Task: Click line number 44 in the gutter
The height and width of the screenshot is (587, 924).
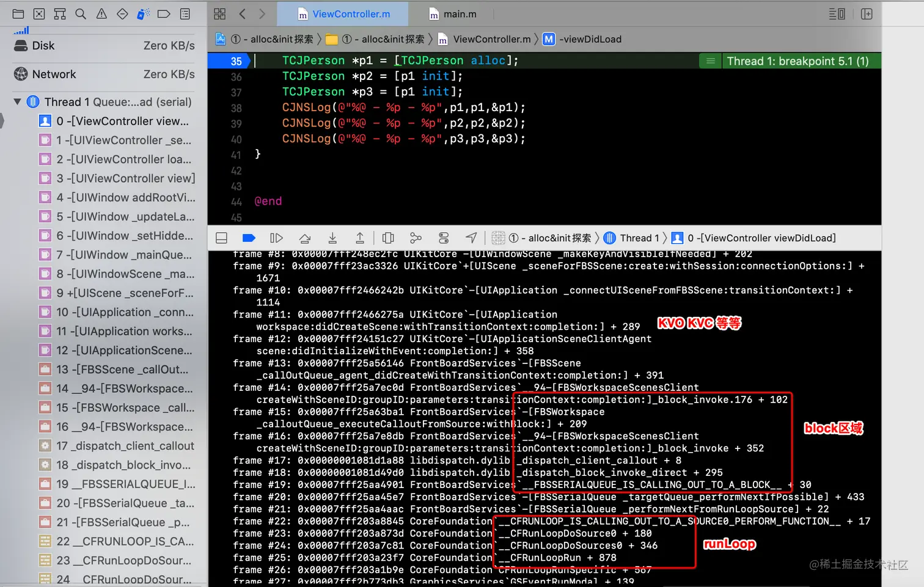Action: [236, 202]
